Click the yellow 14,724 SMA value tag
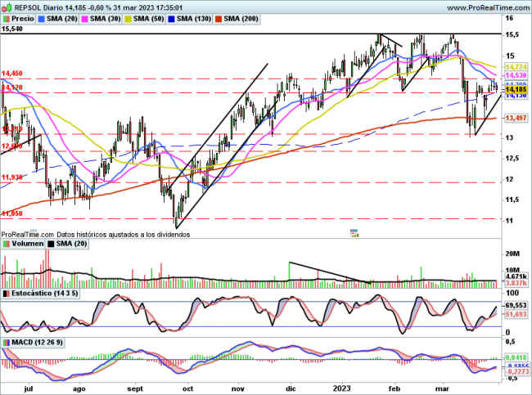Screen dimensions: 532x395 pyautogui.click(x=516, y=67)
